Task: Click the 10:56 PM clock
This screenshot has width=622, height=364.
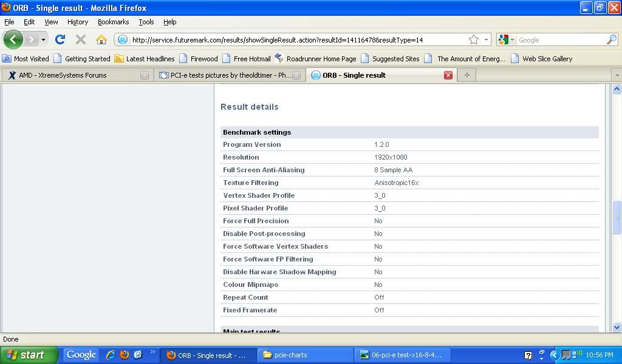Action: (600, 356)
